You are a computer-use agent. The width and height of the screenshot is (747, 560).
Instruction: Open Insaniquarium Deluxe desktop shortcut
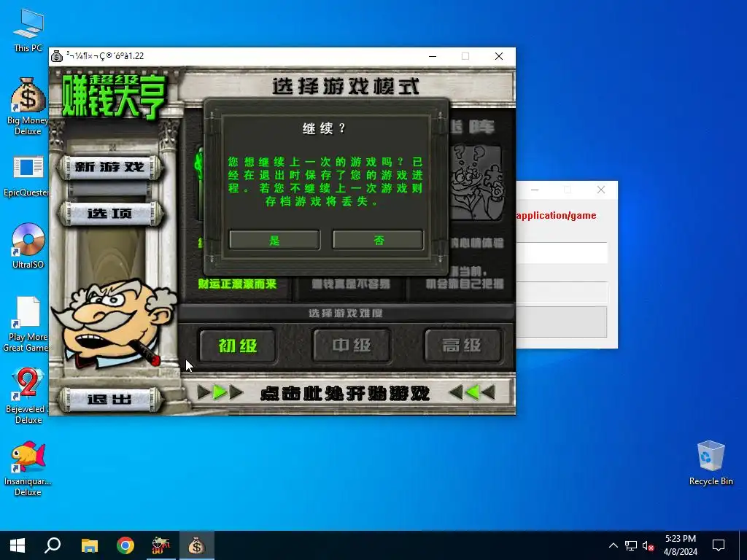click(28, 469)
